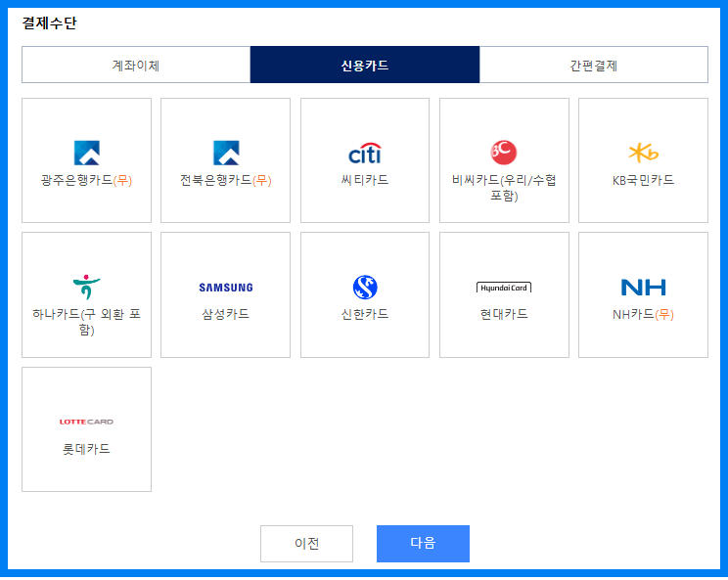This screenshot has width=728, height=580.
Task: Click the 광주은행카드(무) label text
Action: (86, 180)
